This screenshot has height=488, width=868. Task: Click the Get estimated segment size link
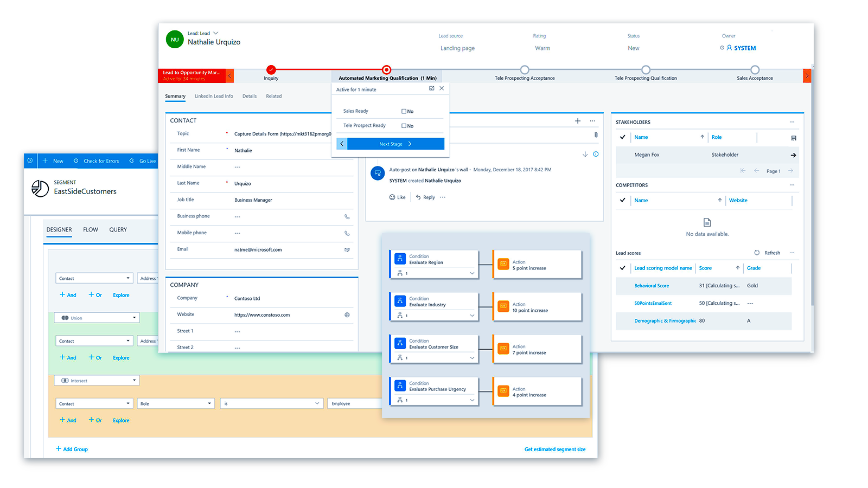[554, 449]
